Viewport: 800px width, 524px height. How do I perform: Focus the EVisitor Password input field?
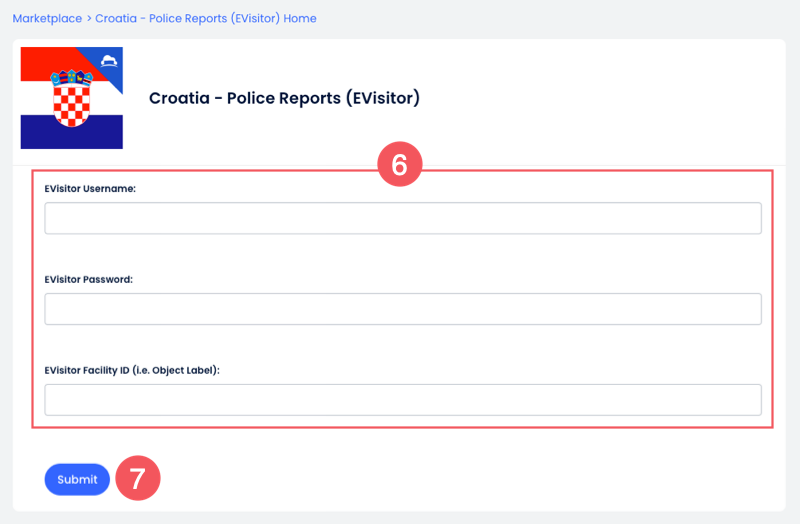tap(403, 309)
